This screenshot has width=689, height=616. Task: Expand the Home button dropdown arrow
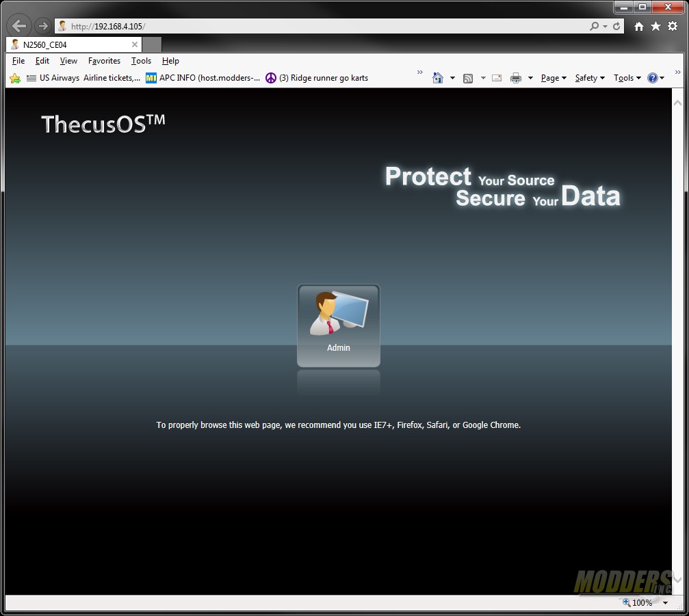(x=452, y=78)
